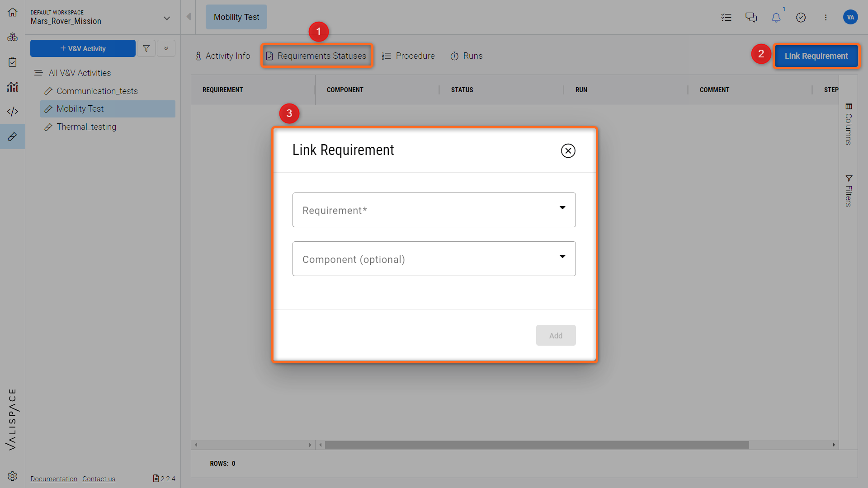Open the settings gear icon
Viewport: 868px width, 488px height.
point(13,476)
